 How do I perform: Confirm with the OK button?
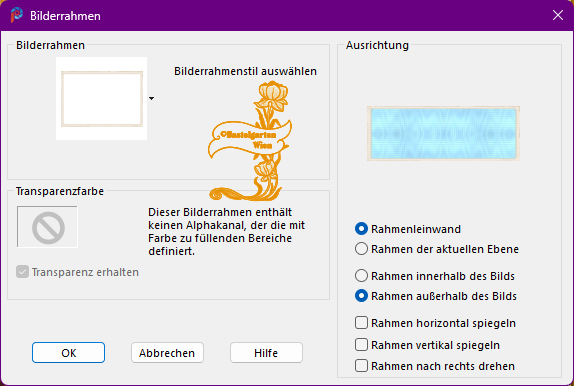pos(68,353)
